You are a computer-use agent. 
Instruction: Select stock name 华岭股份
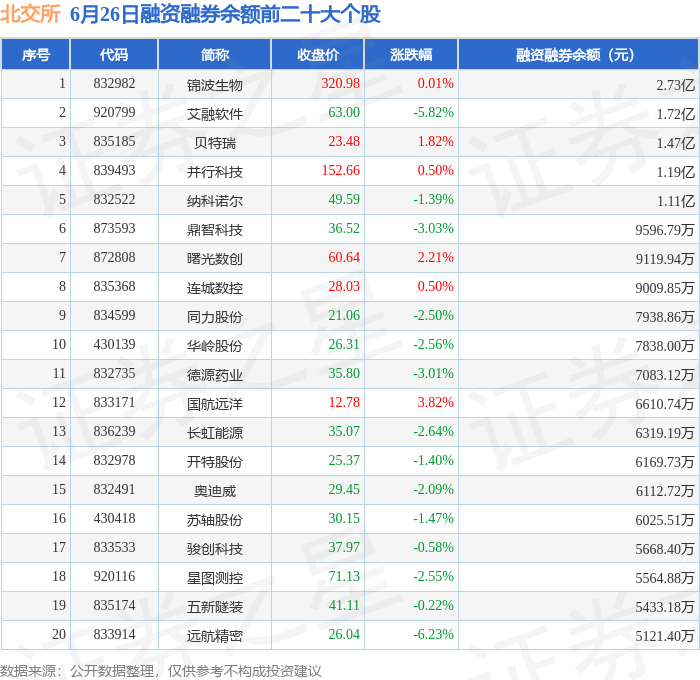[215, 346]
